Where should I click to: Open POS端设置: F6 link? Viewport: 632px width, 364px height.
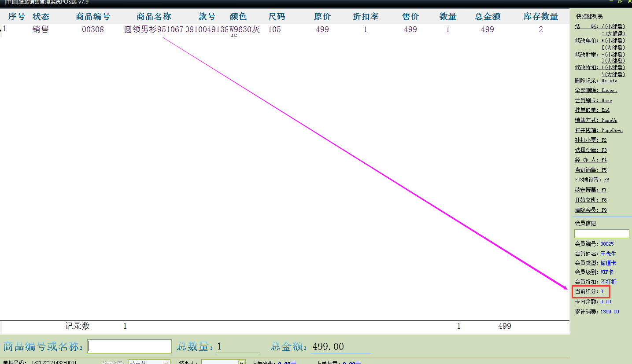592,180
